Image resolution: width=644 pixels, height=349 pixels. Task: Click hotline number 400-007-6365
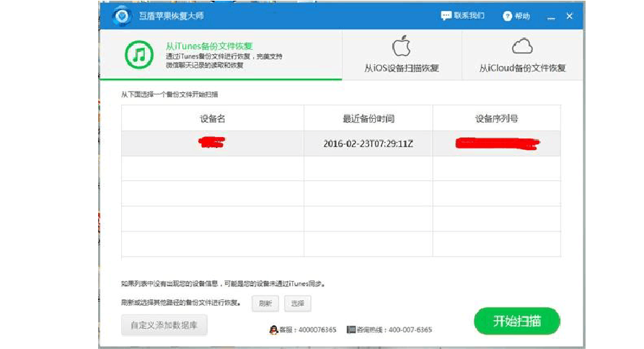[410, 330]
